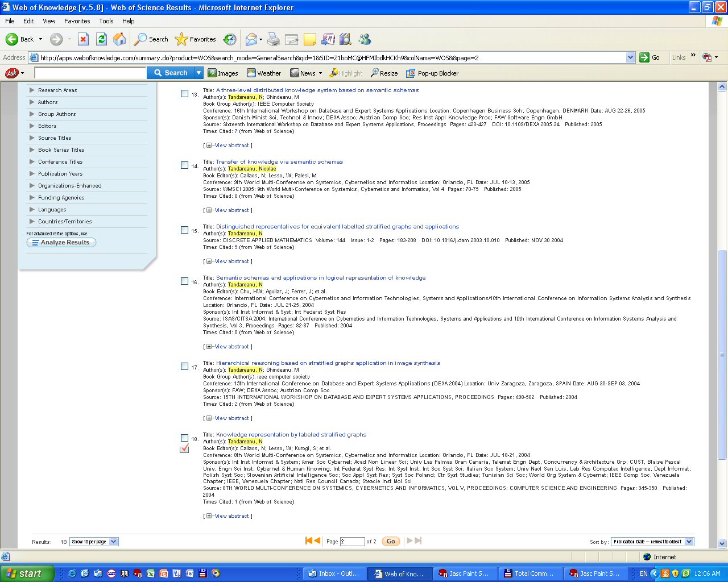Open the Favorites star button
Viewport: 728px width, 582px height.
pos(196,39)
